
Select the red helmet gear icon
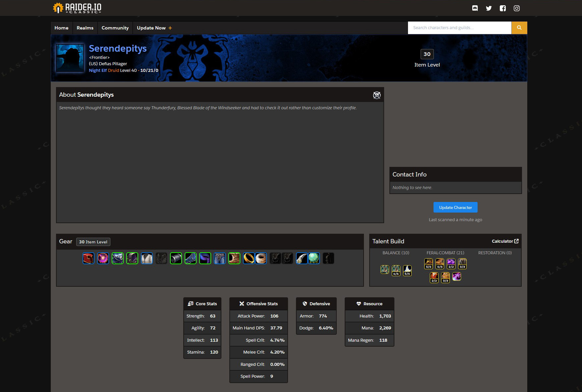click(88, 258)
